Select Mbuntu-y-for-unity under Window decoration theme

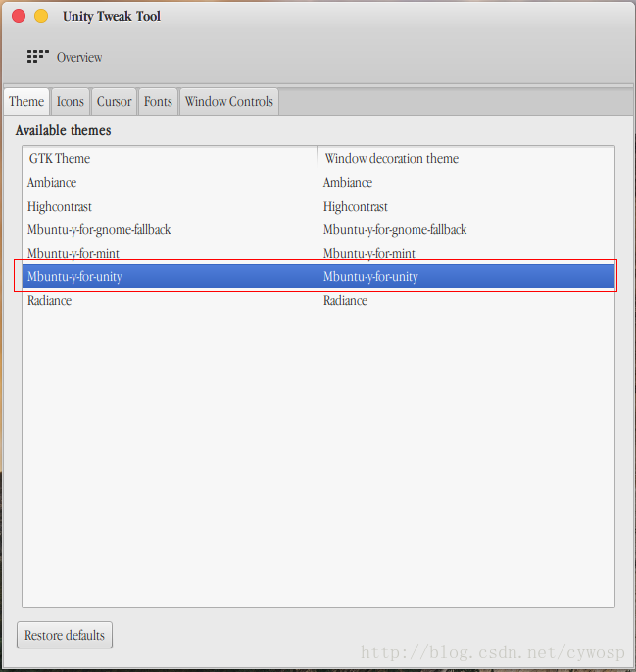click(370, 277)
